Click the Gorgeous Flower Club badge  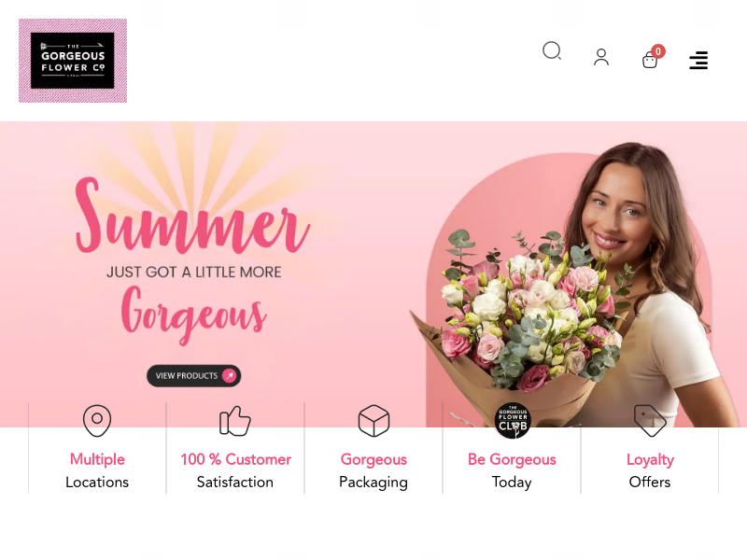(513, 421)
